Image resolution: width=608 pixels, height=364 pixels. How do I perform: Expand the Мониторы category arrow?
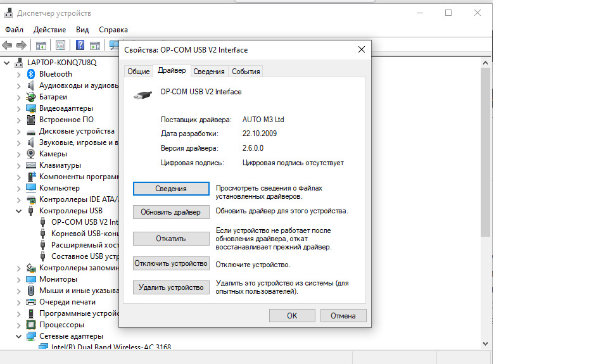tap(19, 279)
